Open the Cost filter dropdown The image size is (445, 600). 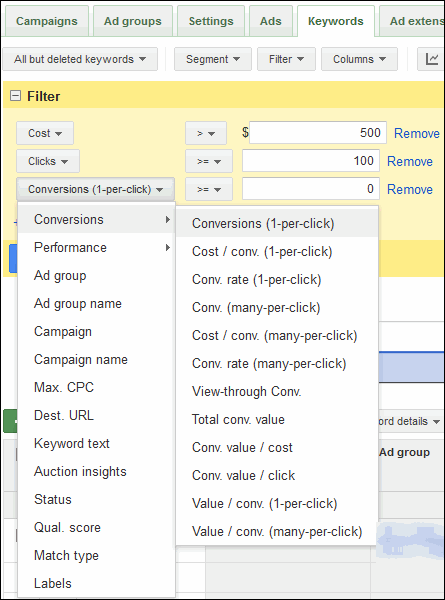(45, 133)
